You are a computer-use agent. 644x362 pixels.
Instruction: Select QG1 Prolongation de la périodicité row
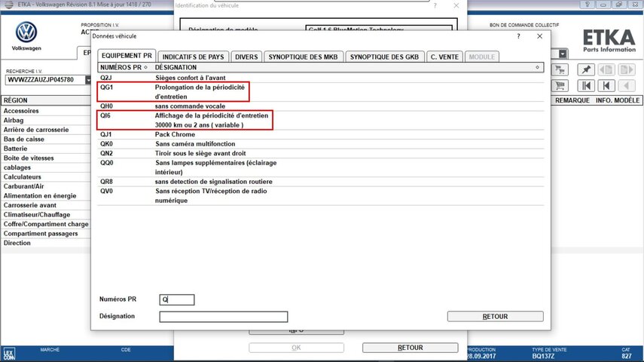point(321,92)
